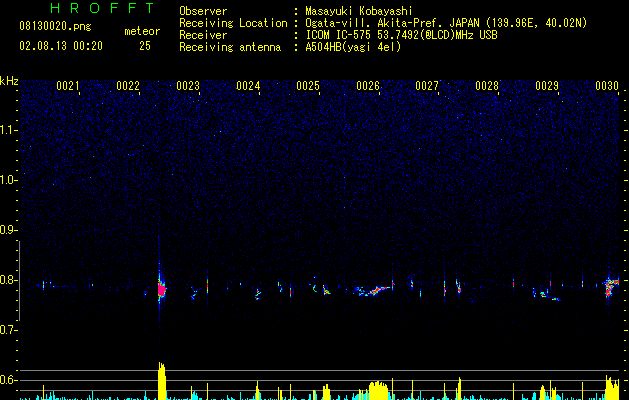
Task: Click the meteor label
Action: [142, 31]
